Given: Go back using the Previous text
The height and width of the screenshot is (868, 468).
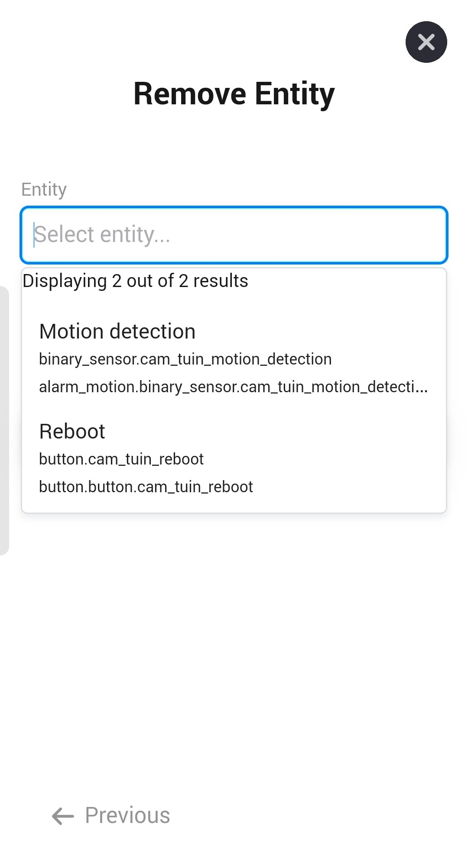Looking at the screenshot, I should coord(127,816).
